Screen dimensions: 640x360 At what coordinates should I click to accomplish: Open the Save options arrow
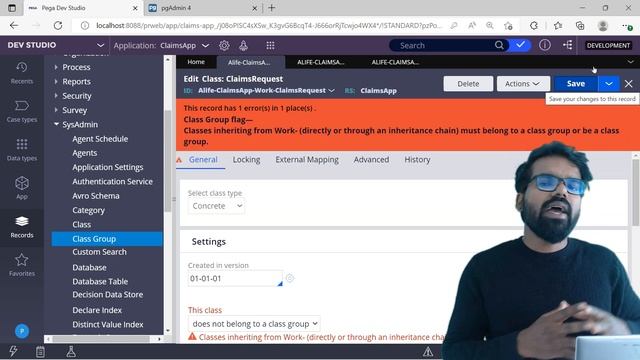tap(609, 84)
